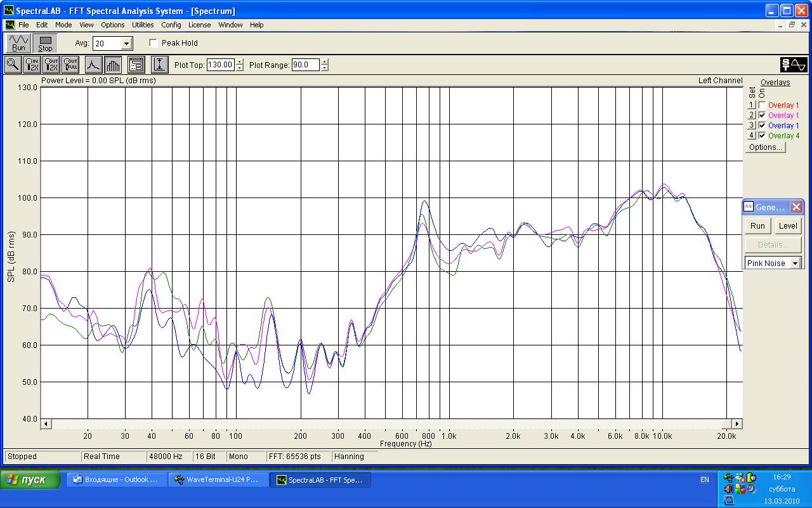The width and height of the screenshot is (812, 508).
Task: Enable the Peak Hold checkbox
Action: click(x=154, y=43)
